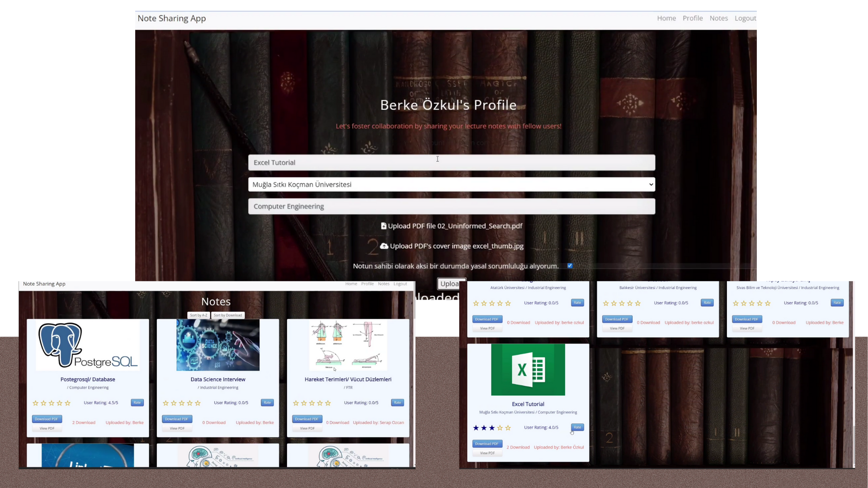Click the cloud upload icon for cover image
The image size is (868, 488).
384,246
